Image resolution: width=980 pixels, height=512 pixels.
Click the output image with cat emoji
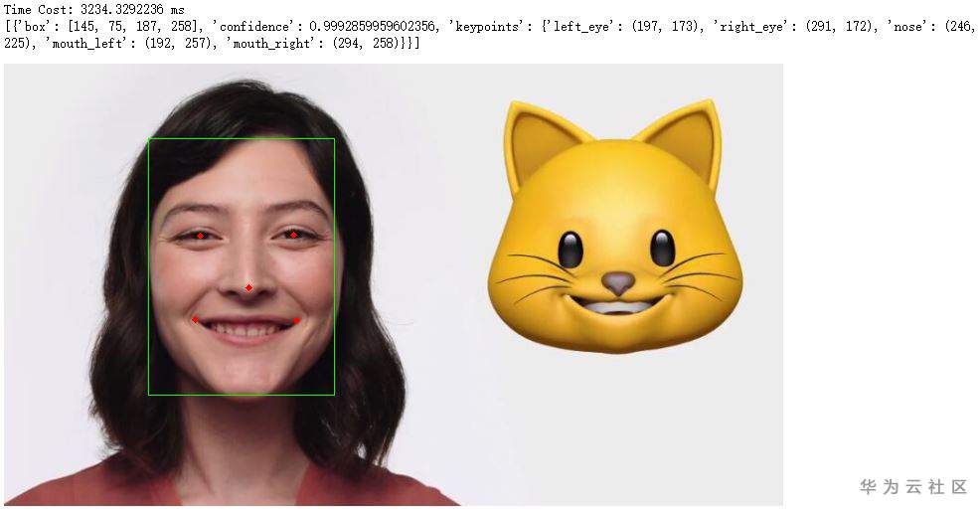coord(394,284)
